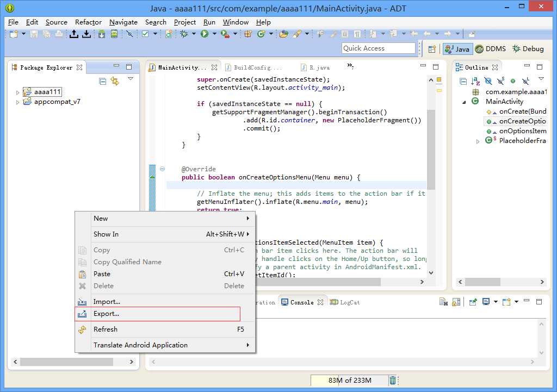Image resolution: width=557 pixels, height=392 pixels.
Task: Switch to the R.java editor tab
Action: [315, 67]
